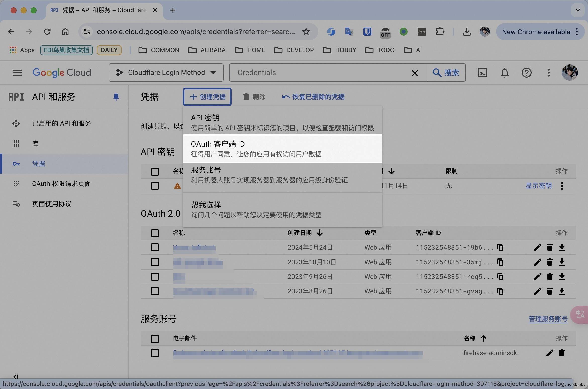Screen dimensions: 588x389
Task: Delete the 2023年10月10日 OAuth client trash icon
Action: coord(550,262)
